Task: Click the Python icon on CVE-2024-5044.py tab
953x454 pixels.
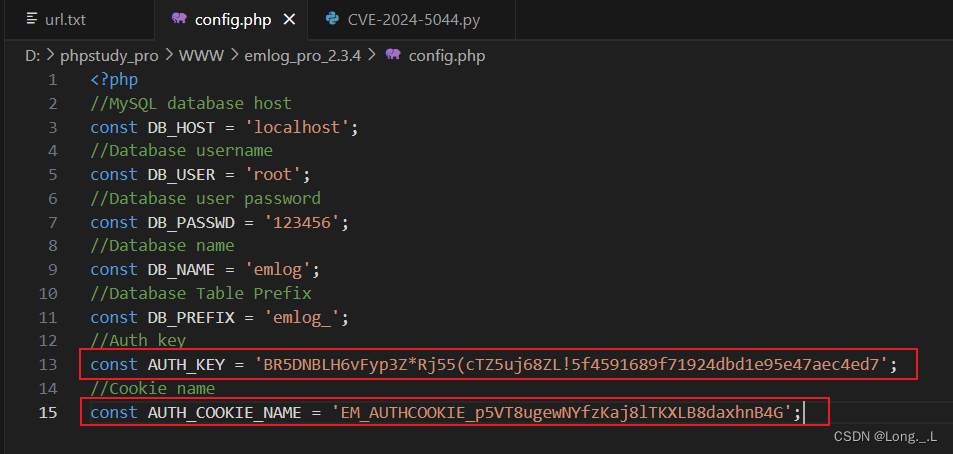Action: [332, 19]
